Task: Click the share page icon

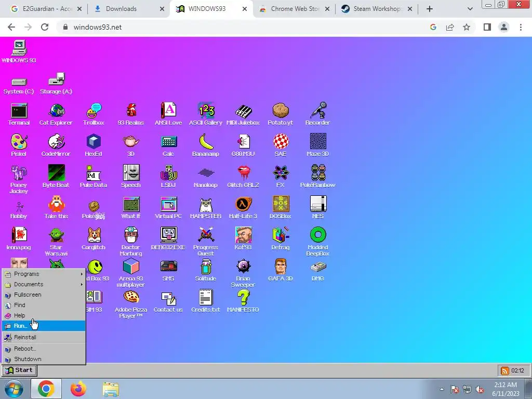Action: click(450, 27)
